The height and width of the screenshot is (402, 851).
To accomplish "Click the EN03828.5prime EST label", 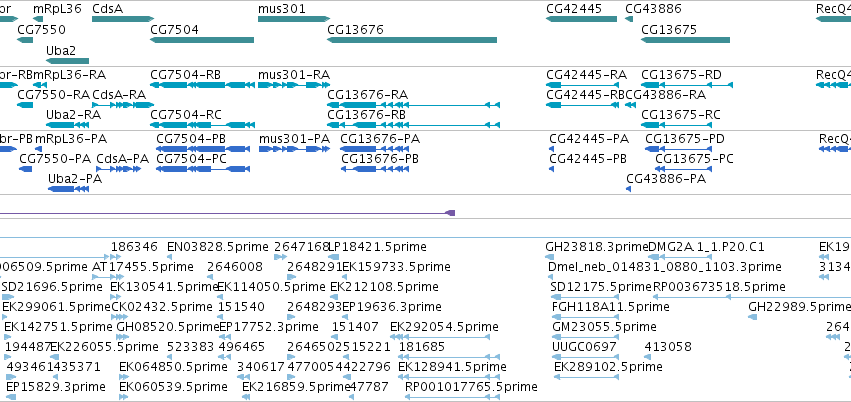I will tap(218, 247).
